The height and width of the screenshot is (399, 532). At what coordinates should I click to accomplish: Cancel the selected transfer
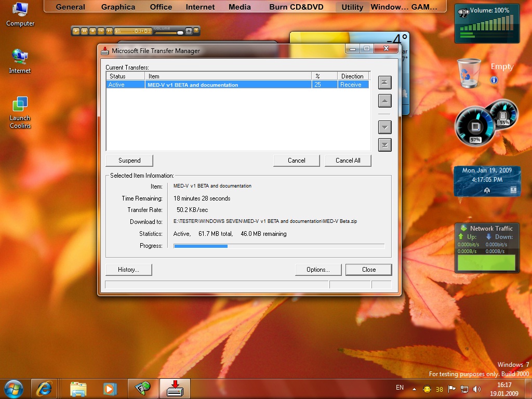297,161
